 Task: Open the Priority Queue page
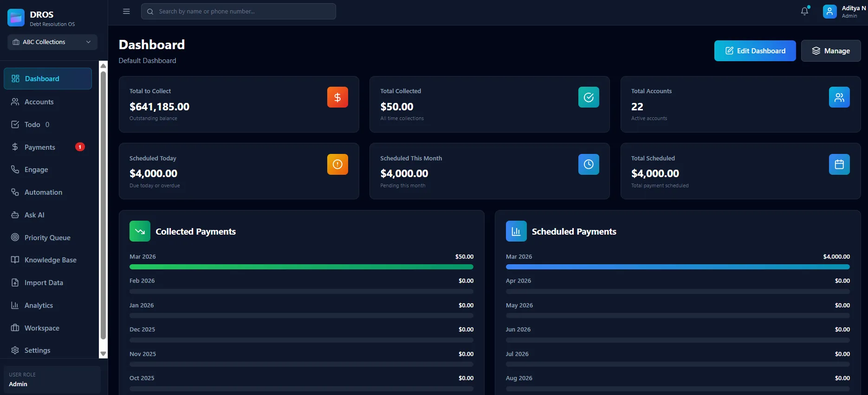tap(48, 238)
